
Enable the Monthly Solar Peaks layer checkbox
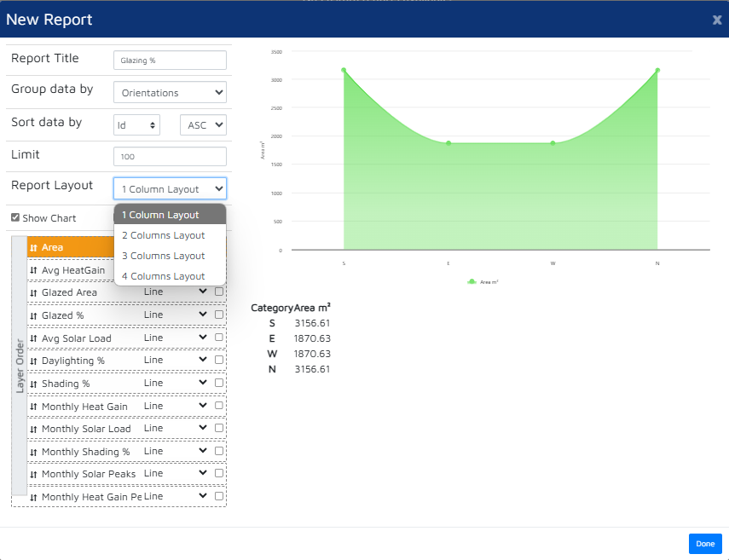click(x=219, y=473)
